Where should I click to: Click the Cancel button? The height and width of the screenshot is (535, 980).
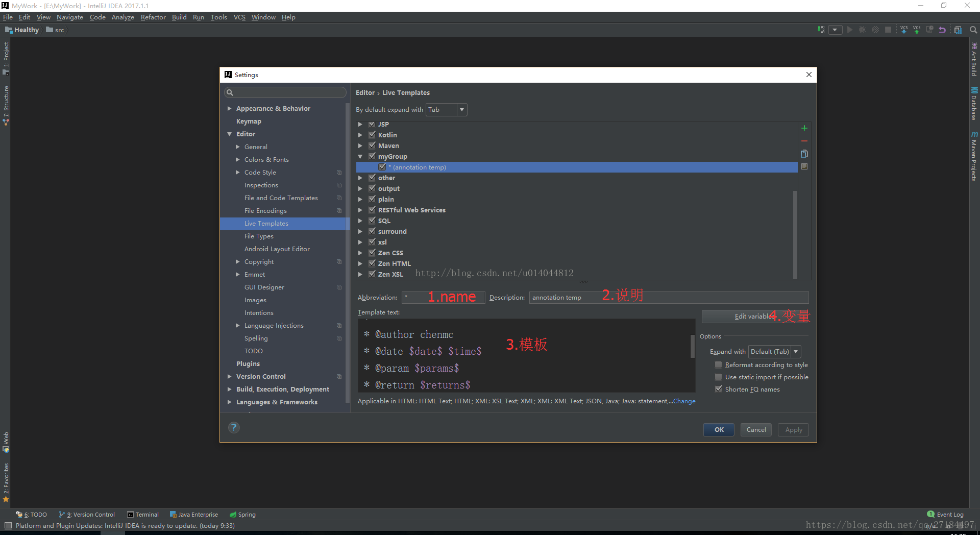756,430
